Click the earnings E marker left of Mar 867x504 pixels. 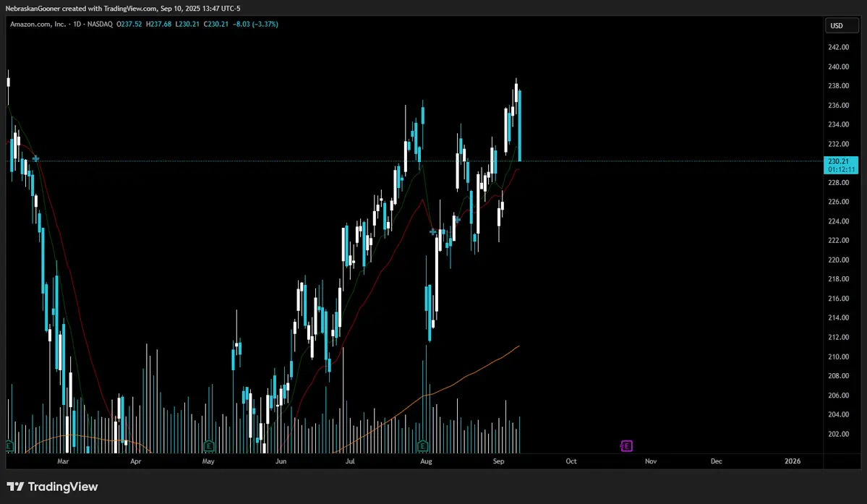(x=9, y=445)
